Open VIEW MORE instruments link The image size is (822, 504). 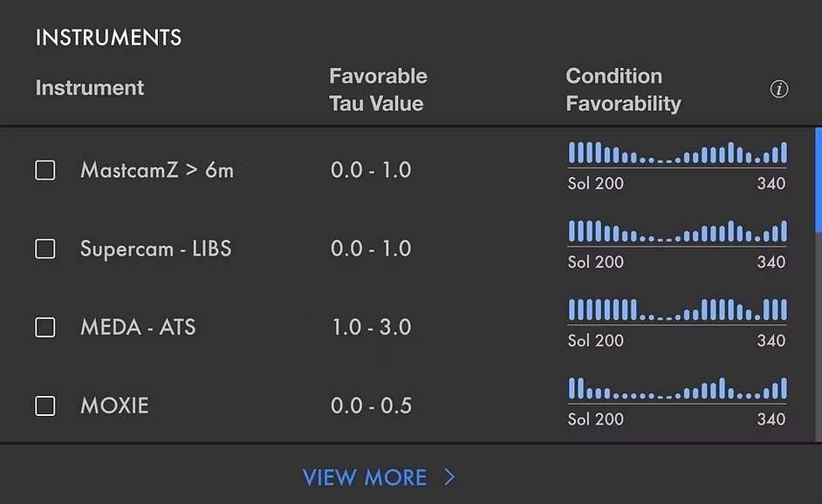point(379,477)
